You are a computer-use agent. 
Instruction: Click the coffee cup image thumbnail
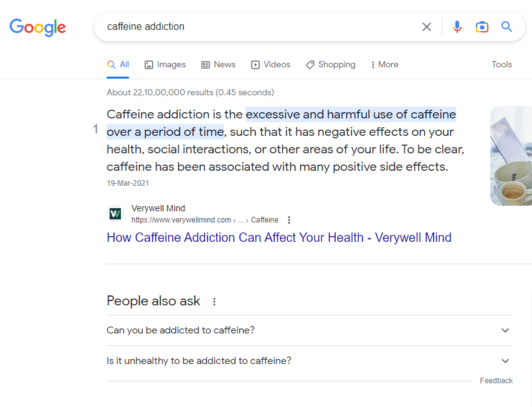coord(511,156)
